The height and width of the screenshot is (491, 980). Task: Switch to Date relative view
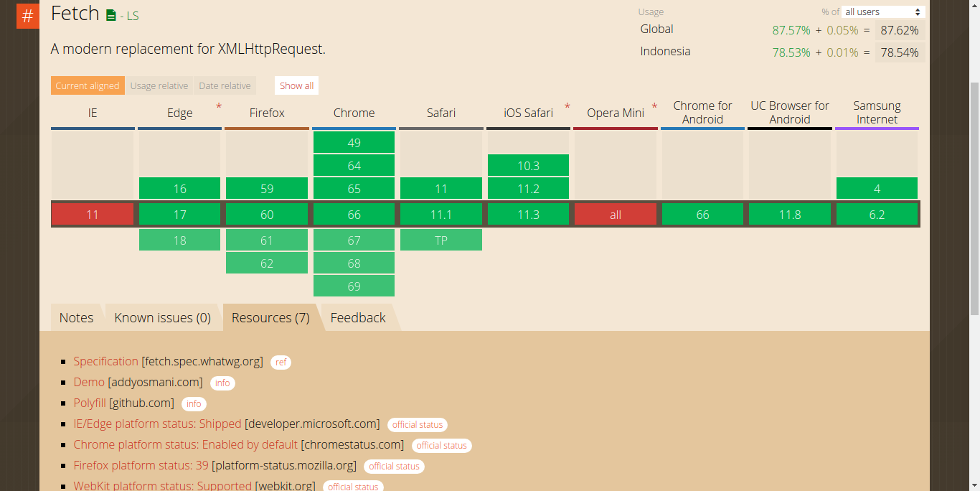(x=225, y=85)
